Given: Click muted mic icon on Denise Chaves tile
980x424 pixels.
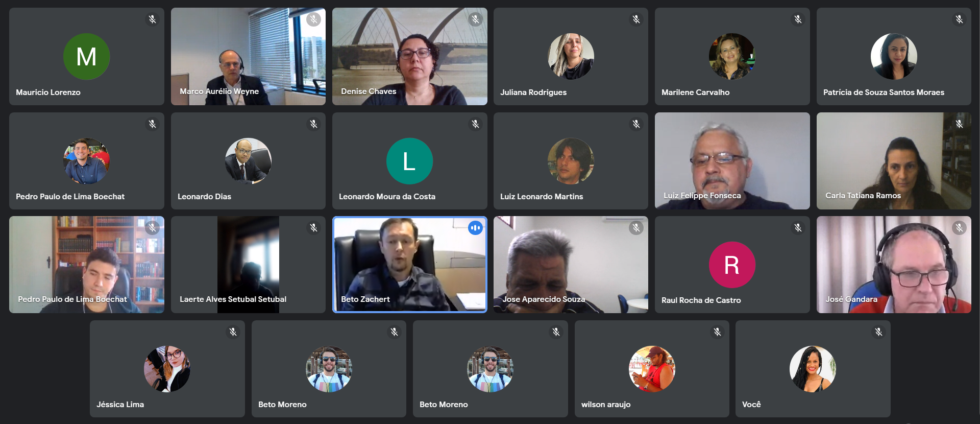Looking at the screenshot, I should click(x=475, y=19).
